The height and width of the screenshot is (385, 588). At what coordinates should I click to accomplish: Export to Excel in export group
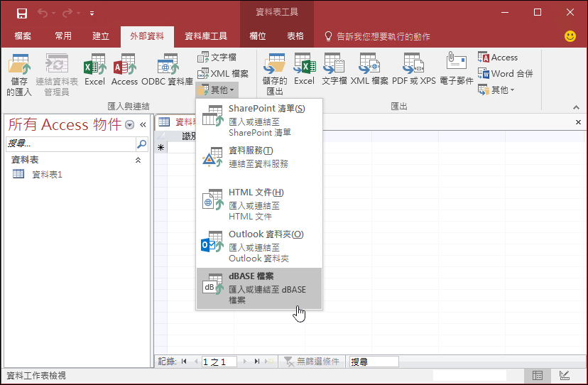[304, 70]
